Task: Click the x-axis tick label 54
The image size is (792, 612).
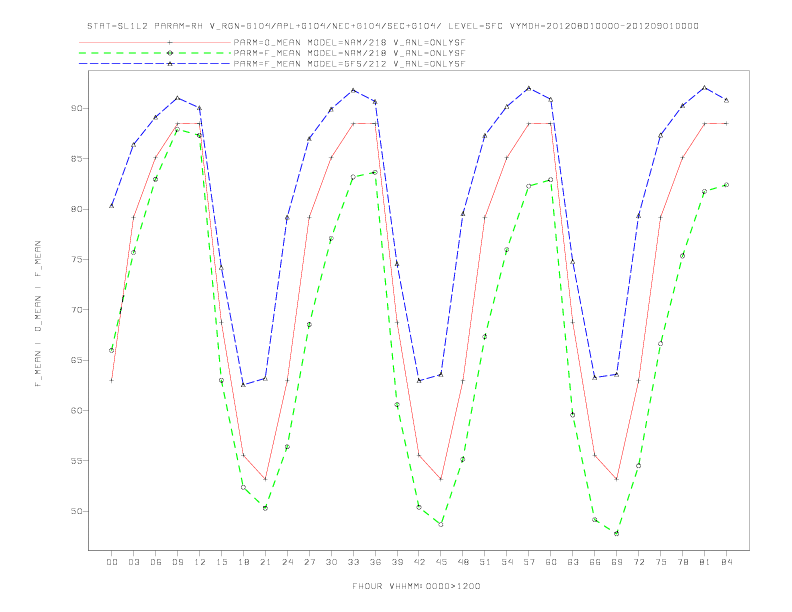Action: [507, 562]
